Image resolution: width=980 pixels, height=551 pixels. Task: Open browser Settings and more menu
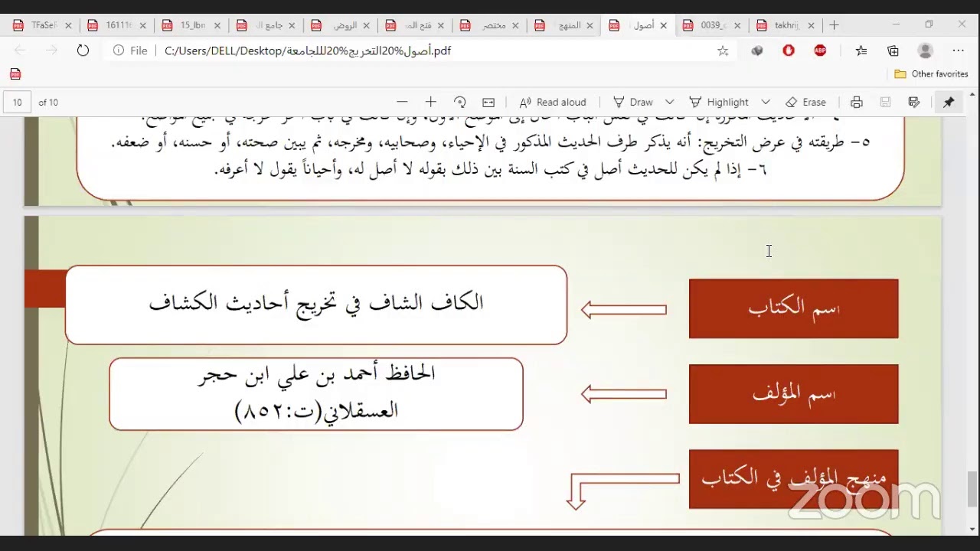point(958,51)
